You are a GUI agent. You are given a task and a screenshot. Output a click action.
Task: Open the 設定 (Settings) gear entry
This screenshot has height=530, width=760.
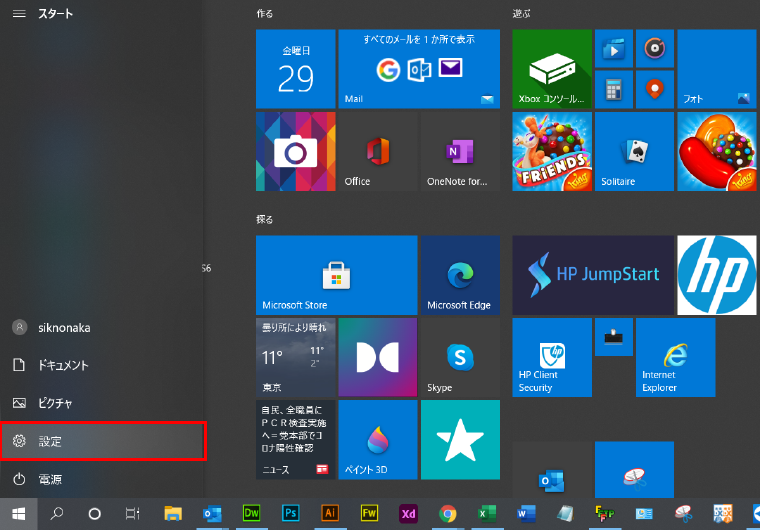click(x=102, y=441)
